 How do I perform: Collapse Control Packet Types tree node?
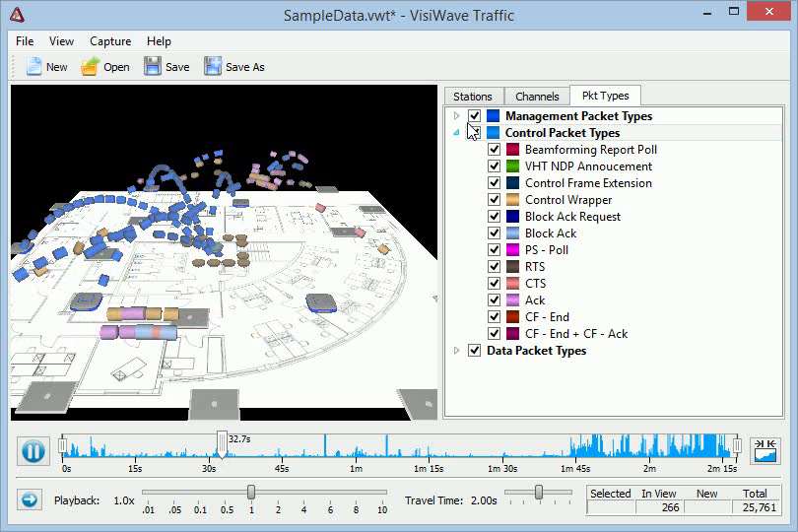click(456, 133)
